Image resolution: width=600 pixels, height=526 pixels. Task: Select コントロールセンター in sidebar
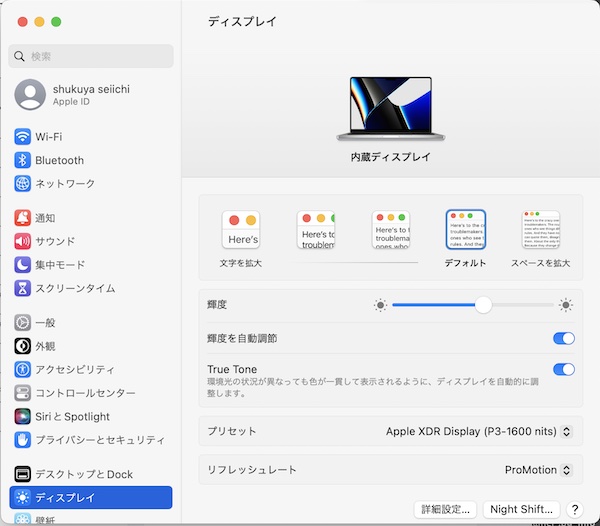(x=85, y=393)
